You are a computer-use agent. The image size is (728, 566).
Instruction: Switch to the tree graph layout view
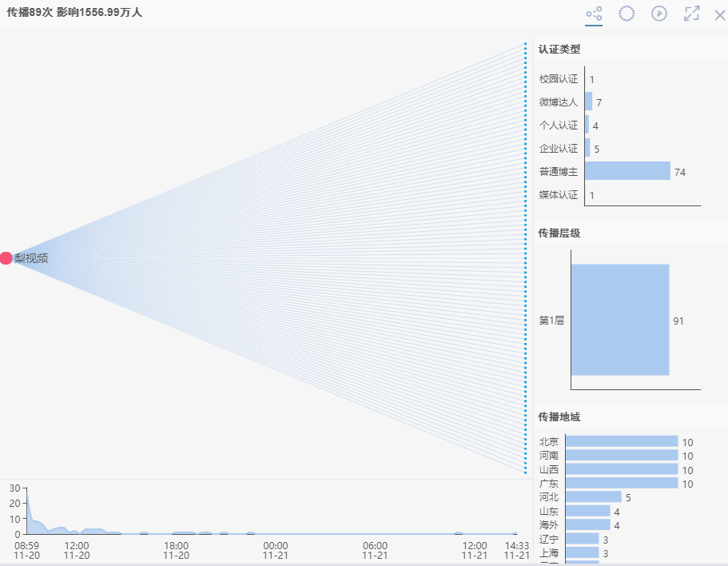[594, 14]
